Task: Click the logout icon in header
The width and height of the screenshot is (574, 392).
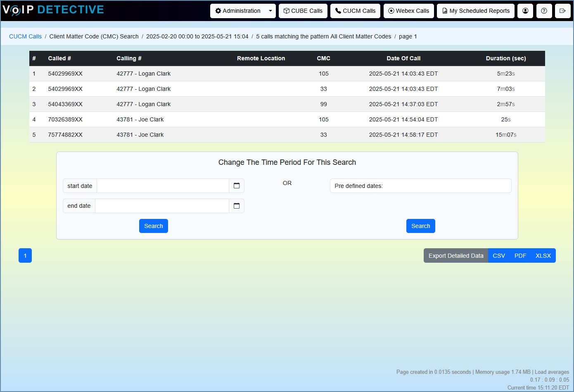Action: (562, 11)
